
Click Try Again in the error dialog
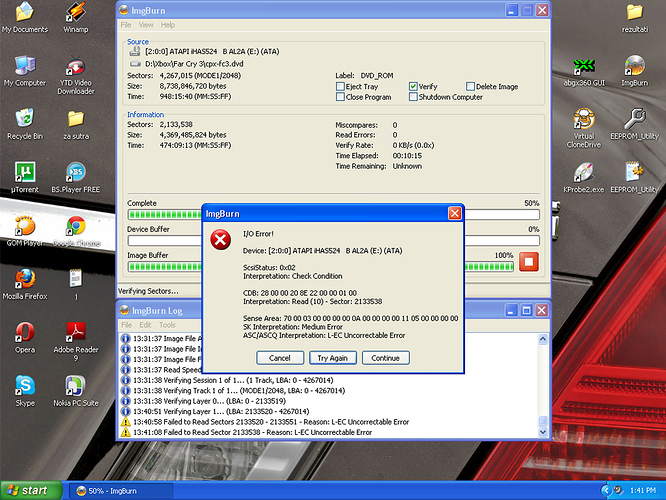coord(333,358)
